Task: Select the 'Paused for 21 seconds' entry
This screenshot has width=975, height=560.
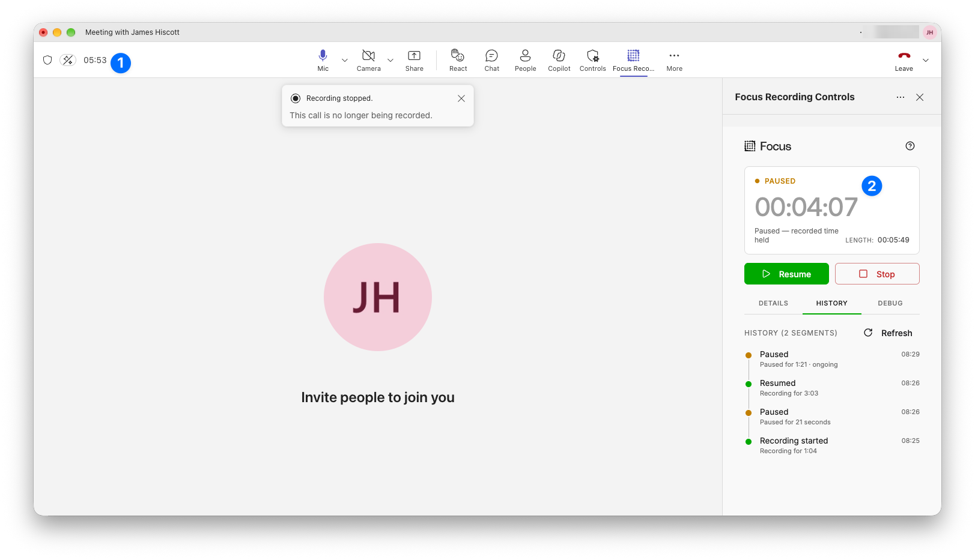Action: click(832, 417)
